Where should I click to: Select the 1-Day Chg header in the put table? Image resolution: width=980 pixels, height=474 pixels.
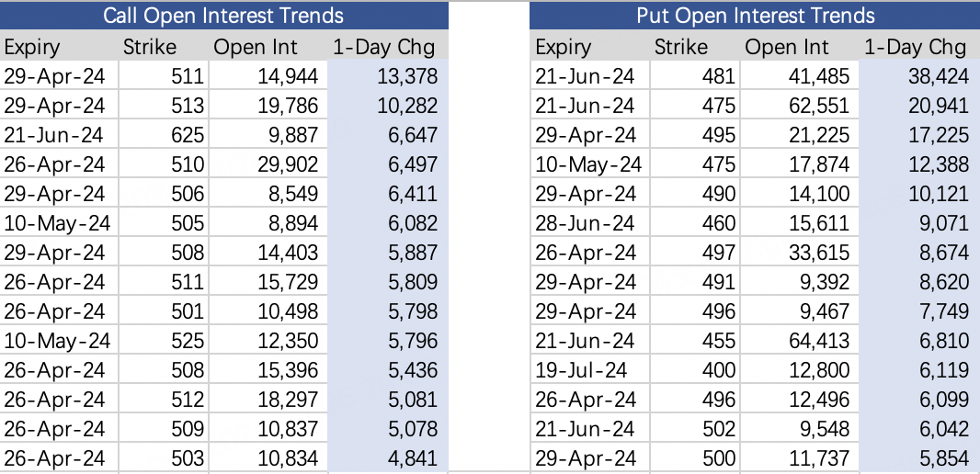pos(916,47)
